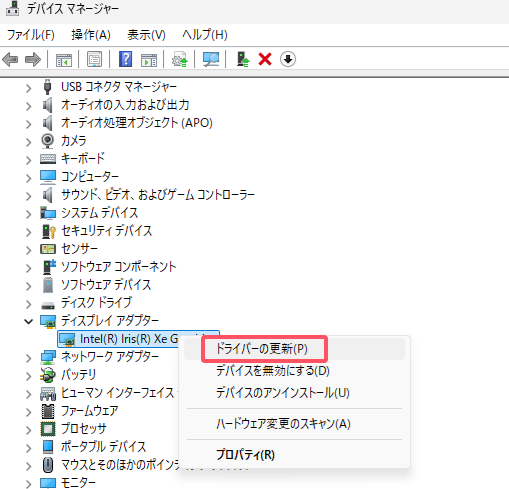Select the コンピューター category label
Screen dimensions: 509x489
(x=90, y=177)
